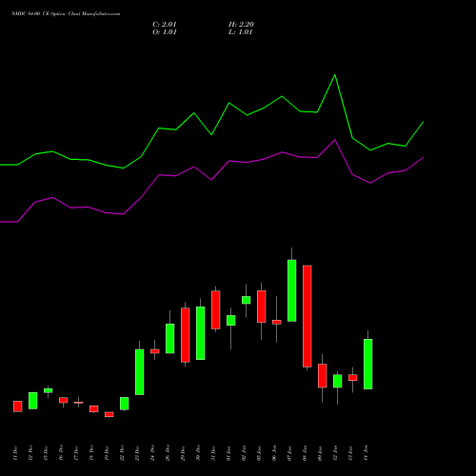The height and width of the screenshot is (476, 476).
Task: Click the 11 Dec date label
Action: (x=15, y=453)
